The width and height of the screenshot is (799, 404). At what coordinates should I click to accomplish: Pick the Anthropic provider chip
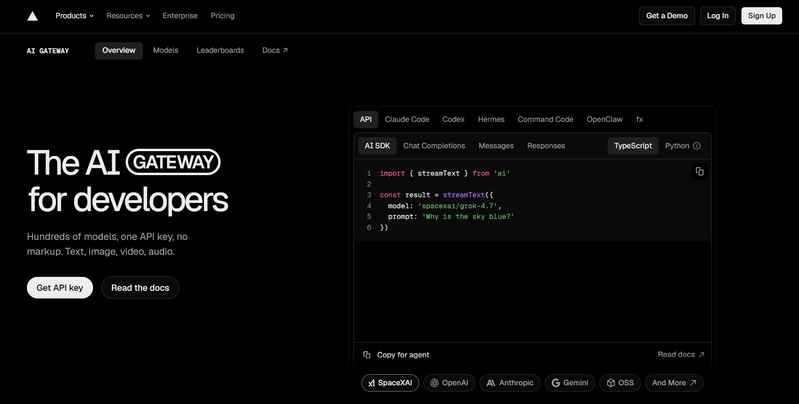tap(510, 383)
